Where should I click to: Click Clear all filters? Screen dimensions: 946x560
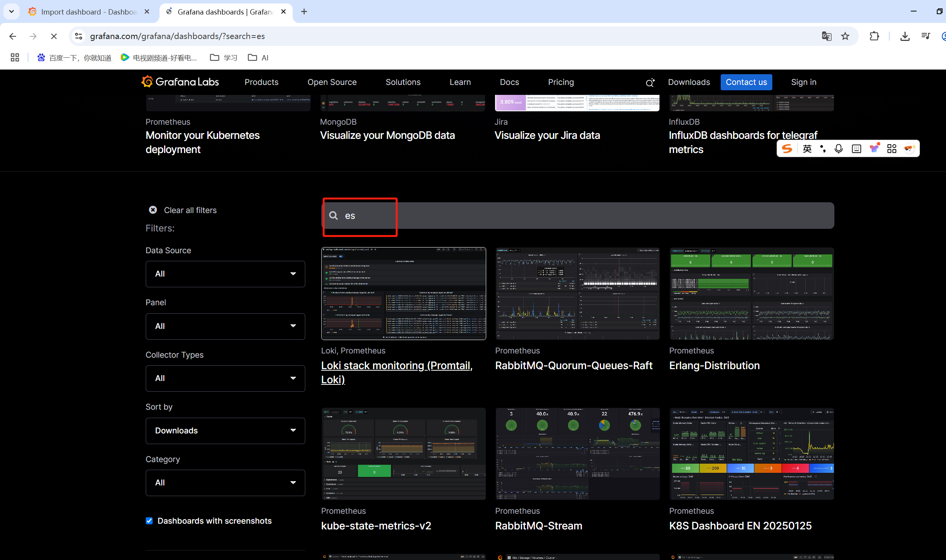[190, 210]
